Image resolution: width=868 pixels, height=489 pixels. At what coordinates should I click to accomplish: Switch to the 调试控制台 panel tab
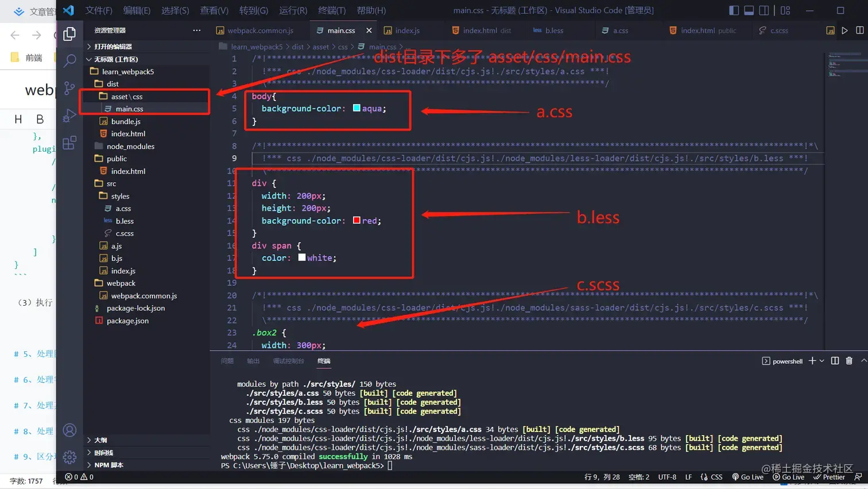click(x=288, y=361)
